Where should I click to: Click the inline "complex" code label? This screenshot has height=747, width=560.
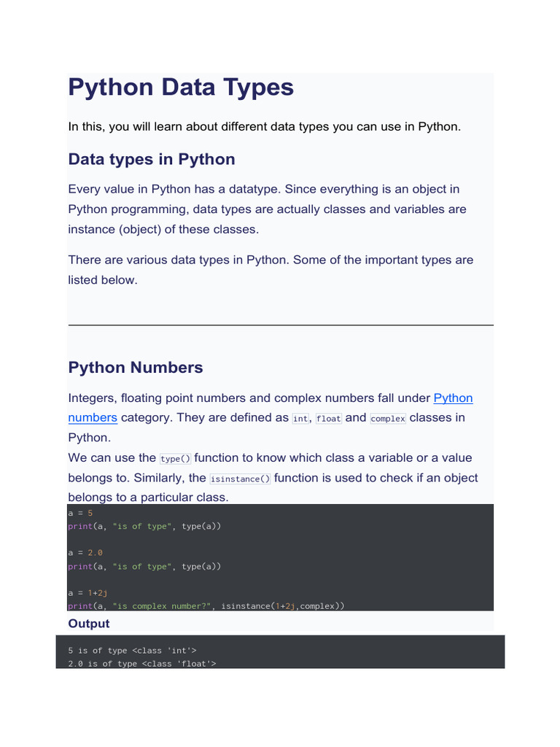pos(388,419)
